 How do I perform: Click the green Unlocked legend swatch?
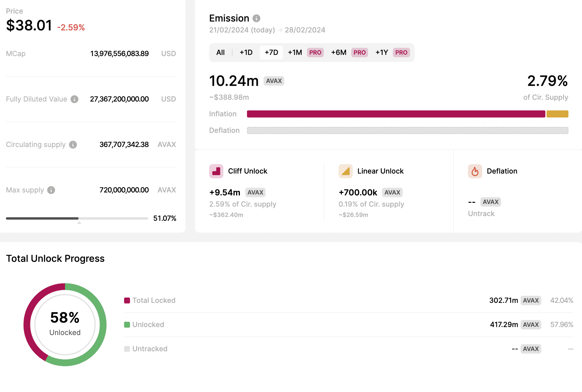click(127, 325)
